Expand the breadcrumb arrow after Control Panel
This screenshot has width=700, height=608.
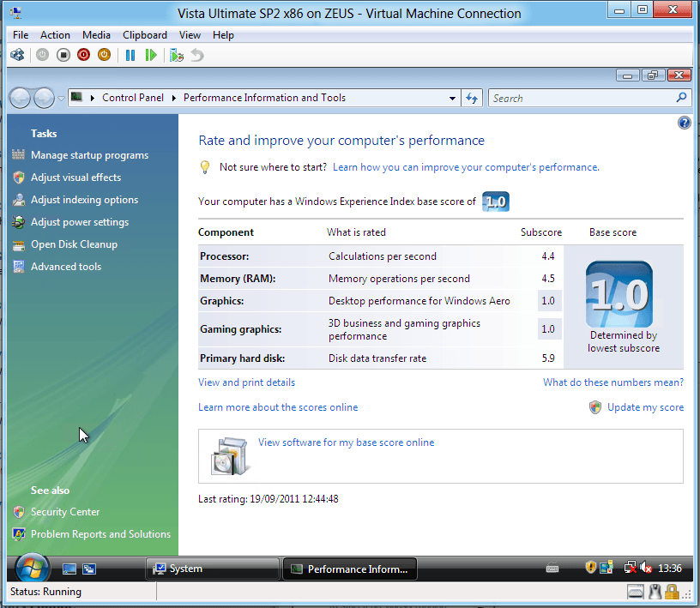tap(174, 98)
